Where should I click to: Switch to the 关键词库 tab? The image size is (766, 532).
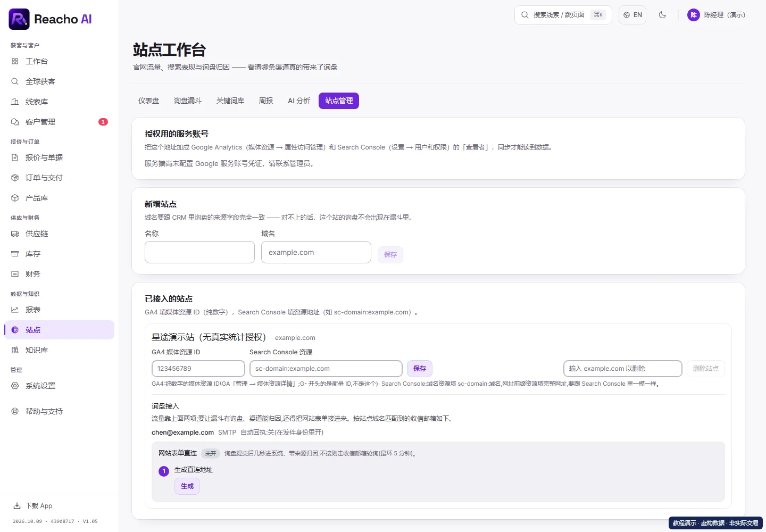(x=230, y=101)
